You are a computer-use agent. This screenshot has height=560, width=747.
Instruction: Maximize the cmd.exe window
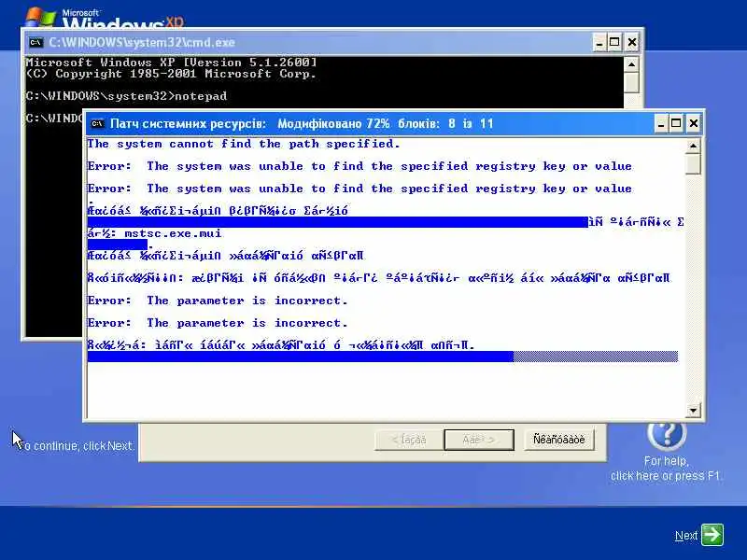point(614,43)
